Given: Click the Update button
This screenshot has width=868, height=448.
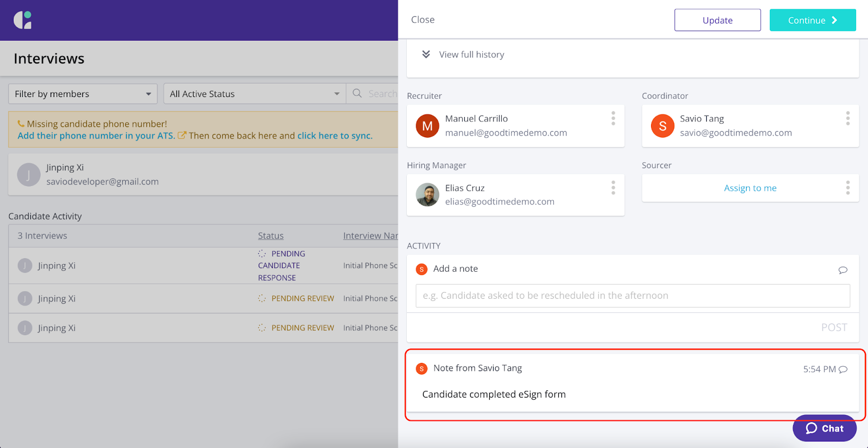Looking at the screenshot, I should [x=717, y=20].
